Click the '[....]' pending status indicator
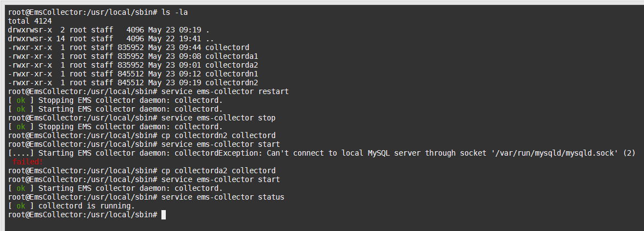Screen dimensions: 644x231 pos(21,153)
